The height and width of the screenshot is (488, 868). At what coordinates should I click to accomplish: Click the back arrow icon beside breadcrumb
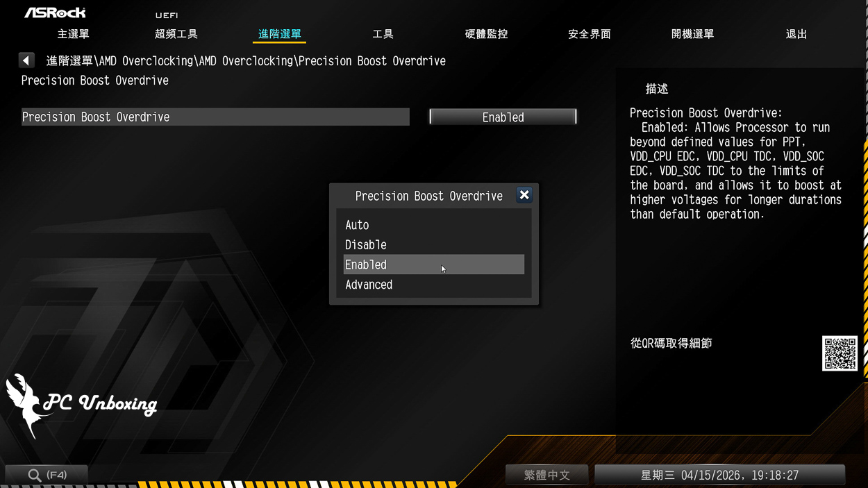(26, 61)
